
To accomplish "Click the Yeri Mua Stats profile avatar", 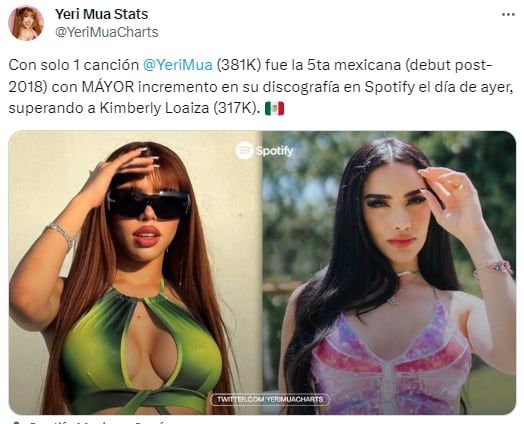I will (26, 23).
